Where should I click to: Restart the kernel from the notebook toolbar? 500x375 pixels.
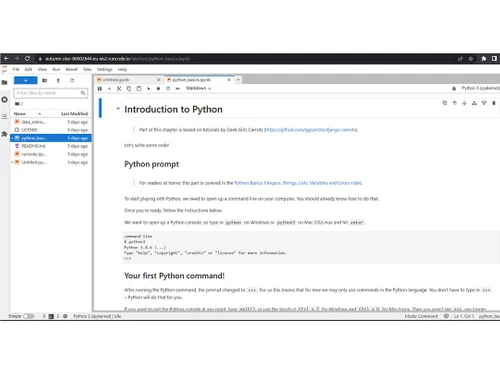pos(168,88)
